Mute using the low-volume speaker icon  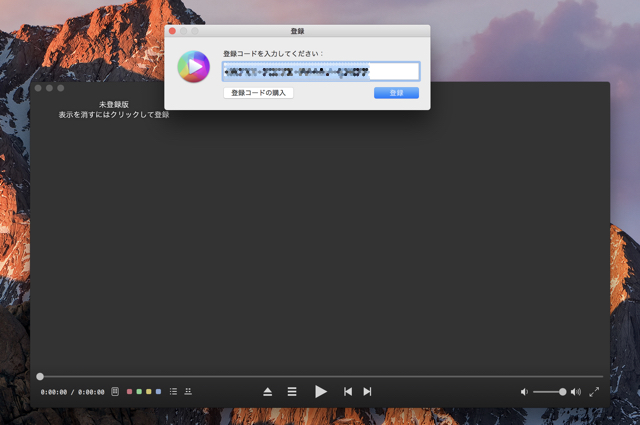pyautogui.click(x=524, y=392)
